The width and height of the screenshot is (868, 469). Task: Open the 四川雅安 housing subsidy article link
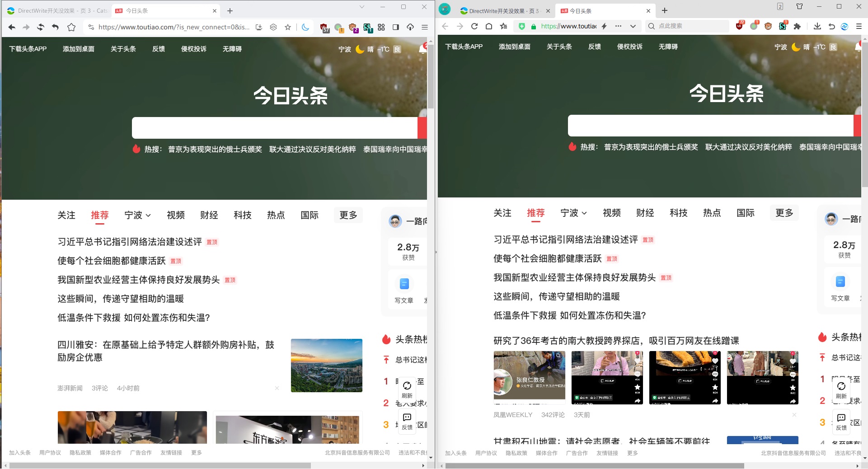[x=165, y=351]
